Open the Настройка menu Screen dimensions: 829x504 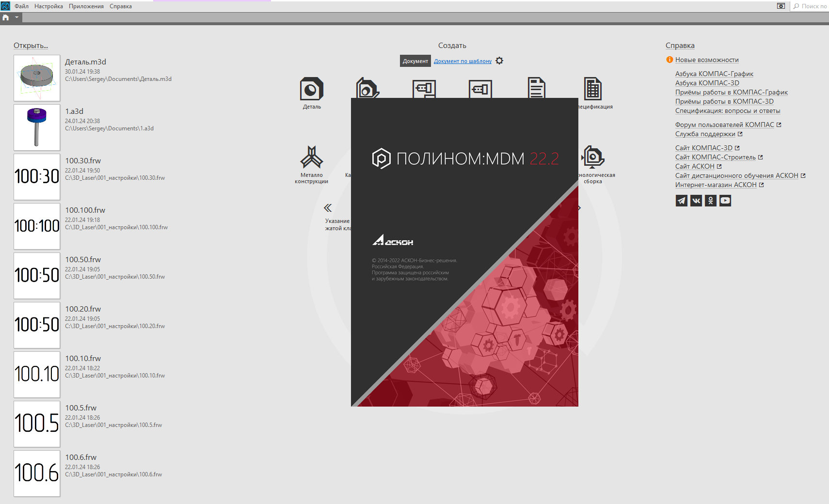coord(48,6)
